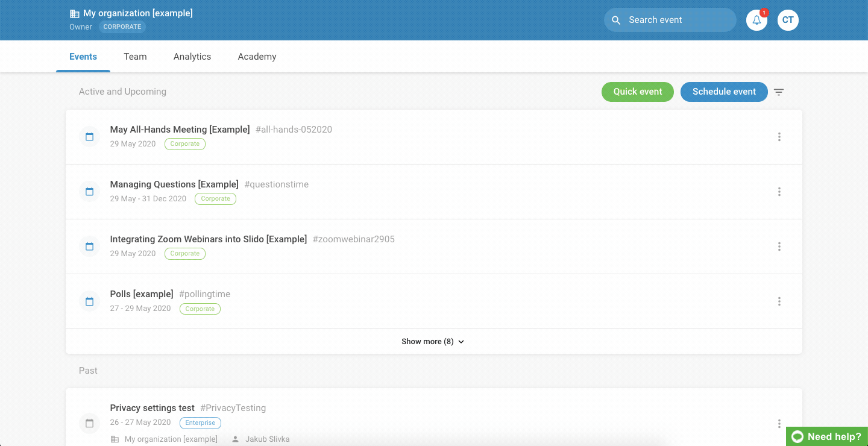Click calendar icon of Polls [example] event
Viewport: 868px width, 446px height.
click(x=90, y=301)
